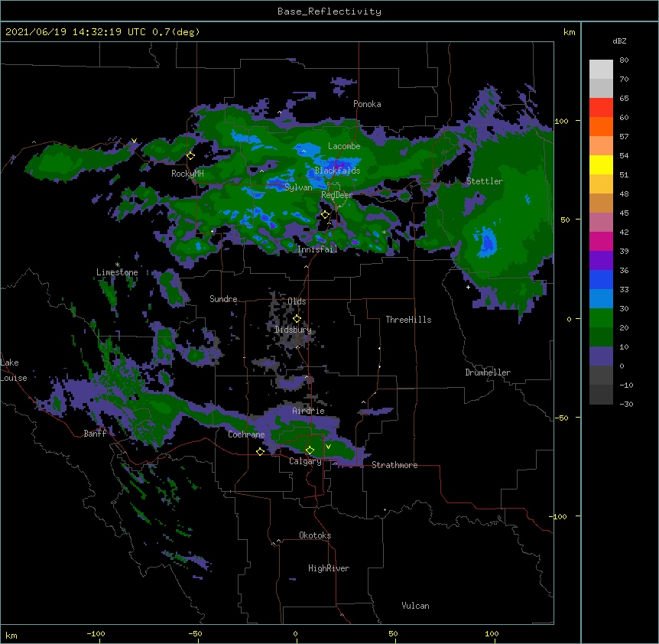Click the 45-42 dBZ pink legend swatch

point(601,223)
